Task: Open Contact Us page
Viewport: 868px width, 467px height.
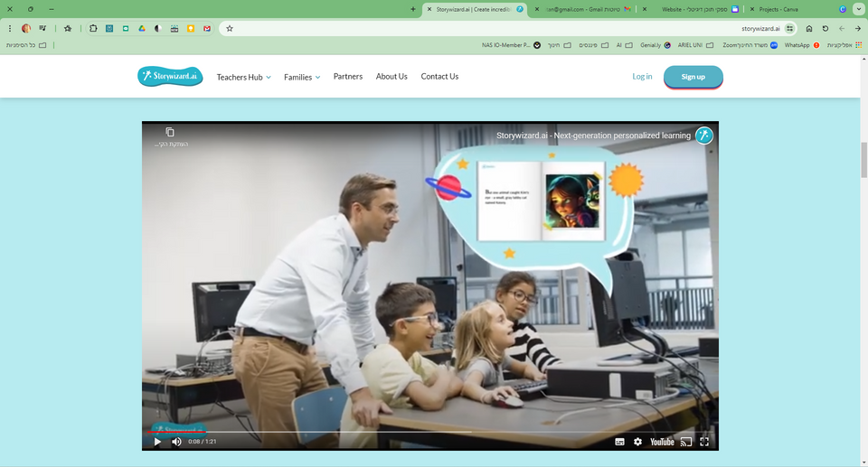Action: coord(439,77)
